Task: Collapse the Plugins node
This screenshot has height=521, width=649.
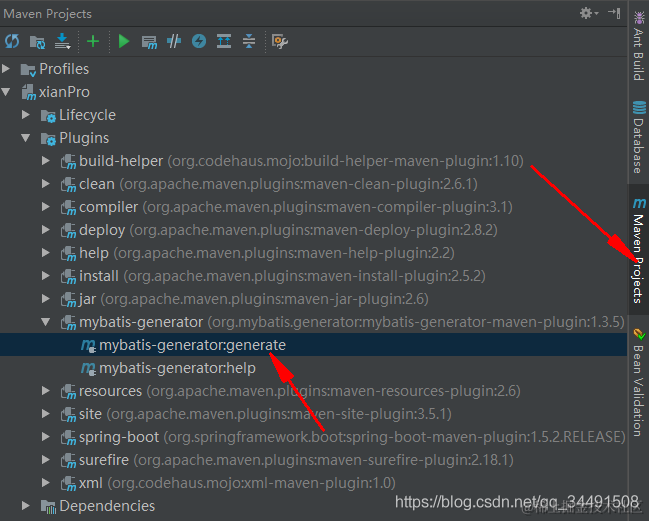Action: [x=26, y=138]
